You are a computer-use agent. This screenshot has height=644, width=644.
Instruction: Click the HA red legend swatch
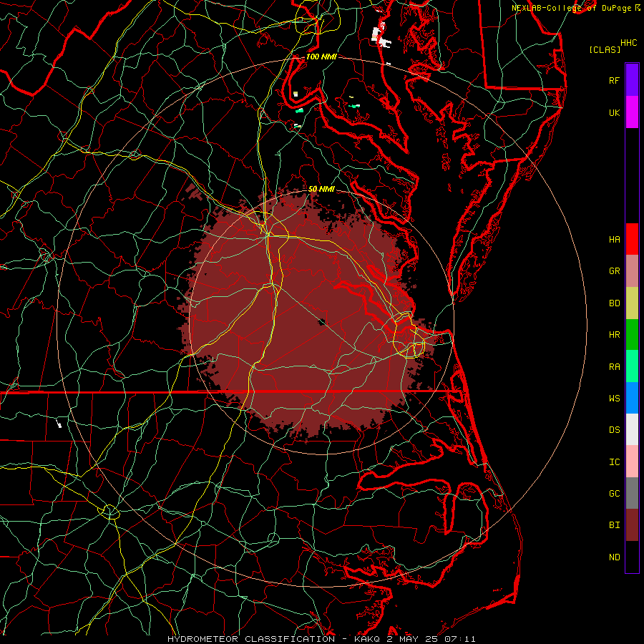click(632, 239)
